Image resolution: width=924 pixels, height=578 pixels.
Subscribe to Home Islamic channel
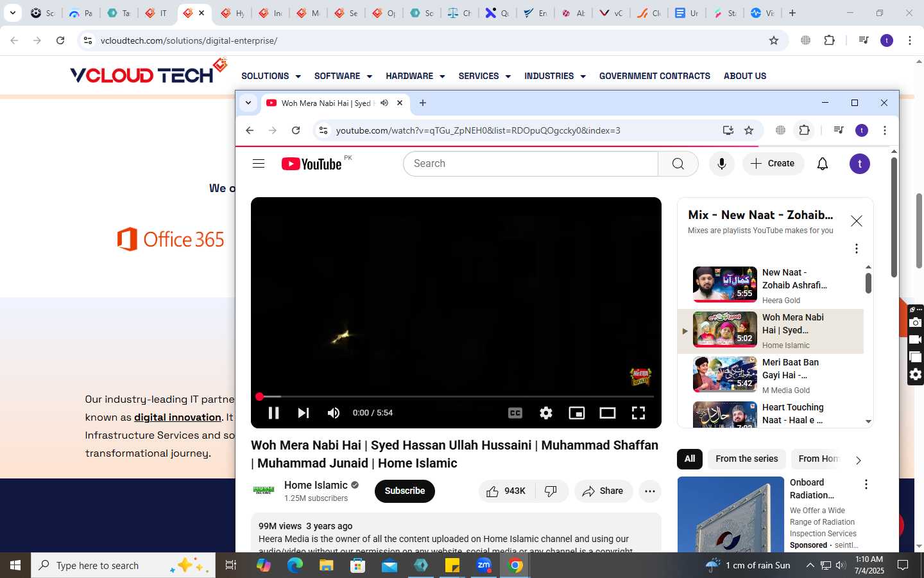tap(405, 491)
